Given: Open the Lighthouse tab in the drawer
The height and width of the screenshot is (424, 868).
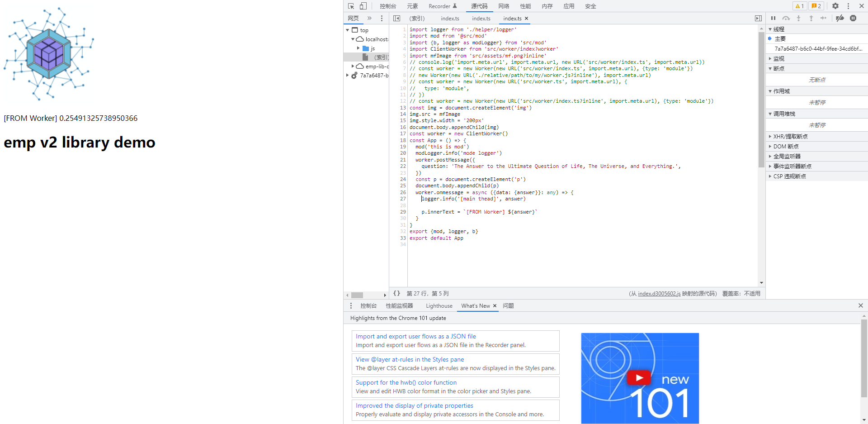Looking at the screenshot, I should [x=439, y=305].
